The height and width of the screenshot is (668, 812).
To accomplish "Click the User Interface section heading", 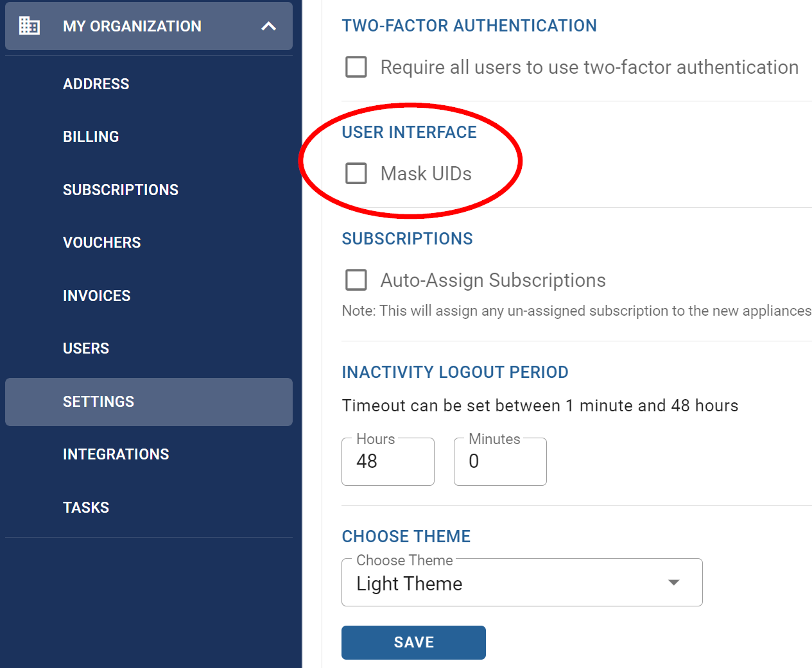I will point(410,132).
